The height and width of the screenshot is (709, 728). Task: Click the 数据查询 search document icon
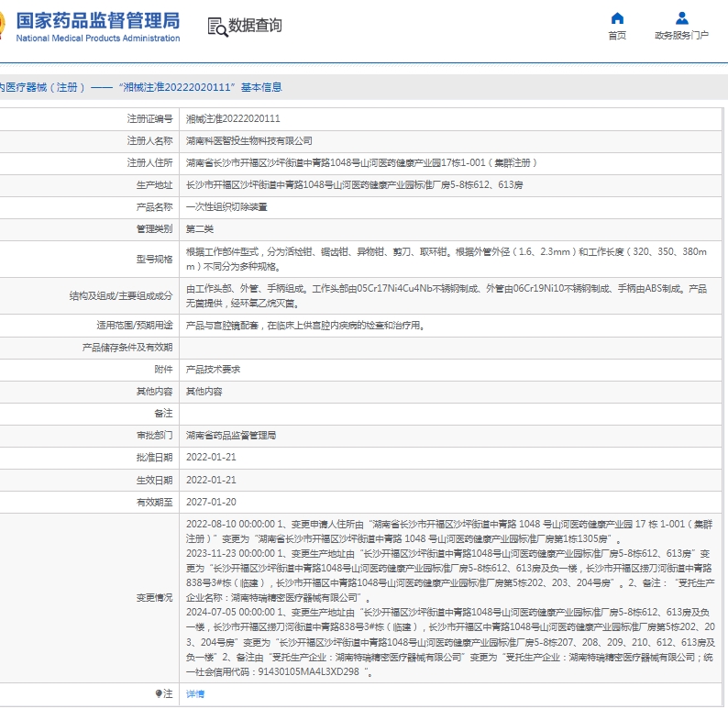(217, 27)
